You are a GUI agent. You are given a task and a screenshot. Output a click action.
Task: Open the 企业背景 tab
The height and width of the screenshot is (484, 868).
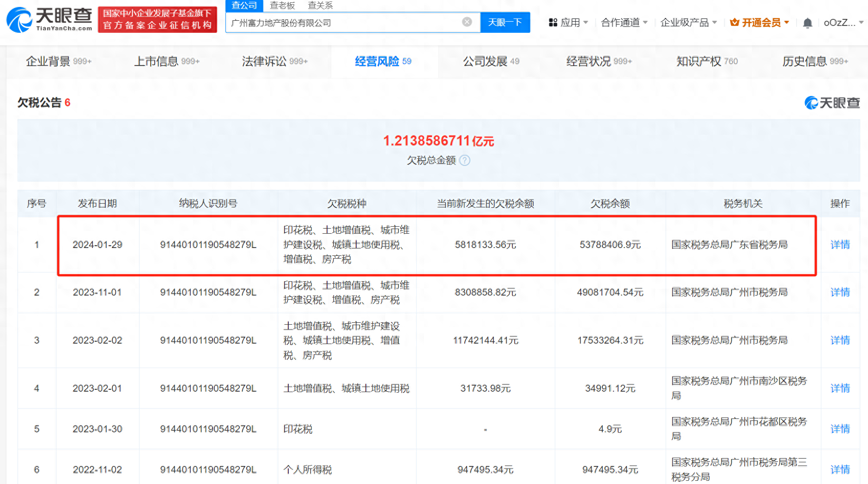[x=59, y=61]
